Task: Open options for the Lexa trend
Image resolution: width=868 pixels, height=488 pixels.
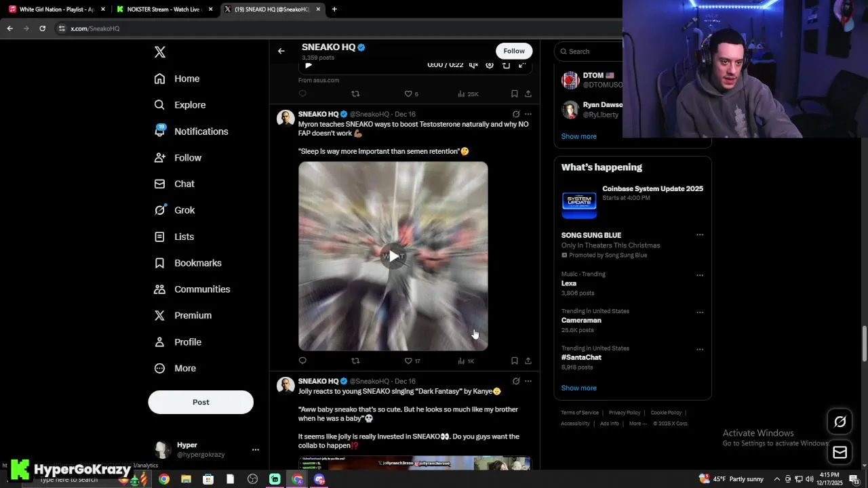Action: click(x=700, y=276)
